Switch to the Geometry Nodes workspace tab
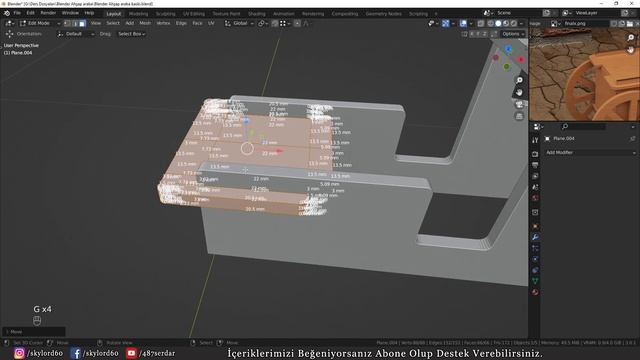Screen dimensions: 640x360 pos(383,13)
